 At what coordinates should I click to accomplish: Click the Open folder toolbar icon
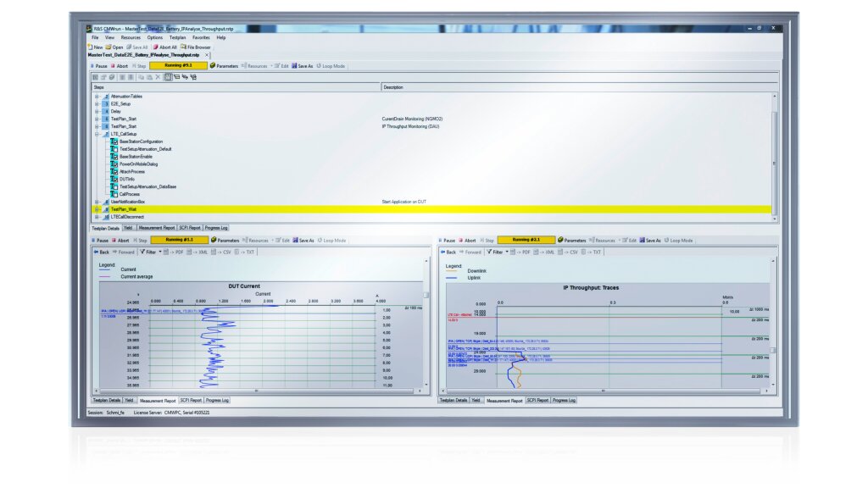pos(108,47)
